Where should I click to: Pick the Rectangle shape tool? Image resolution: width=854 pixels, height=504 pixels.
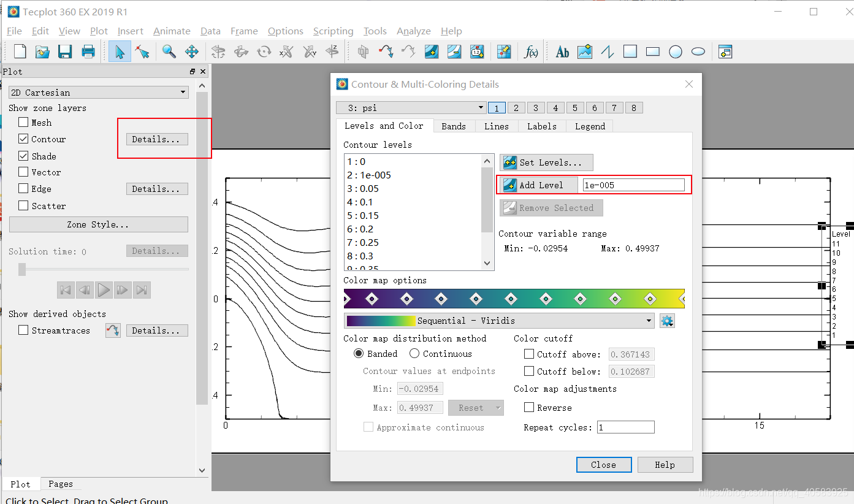pos(652,52)
